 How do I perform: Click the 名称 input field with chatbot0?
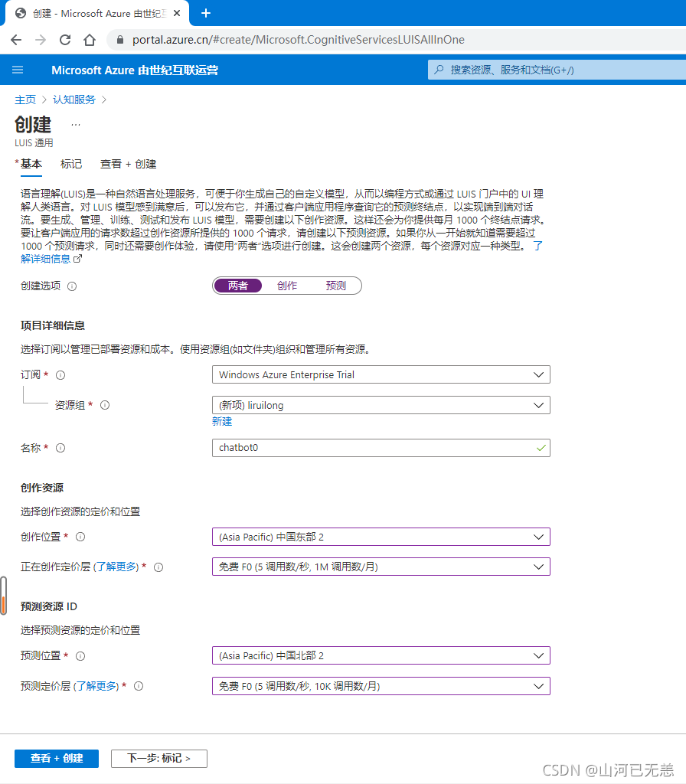click(x=381, y=447)
